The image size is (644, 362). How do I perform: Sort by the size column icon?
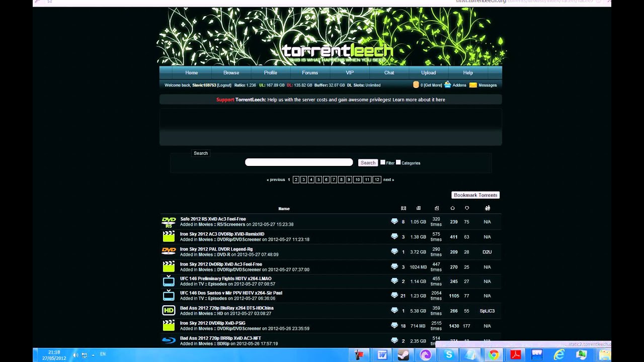pyautogui.click(x=419, y=208)
